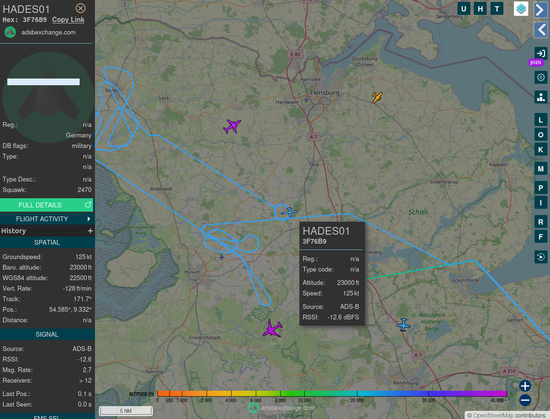Expand the FLIGHT ACTIVITY section
This screenshot has width=550, height=419.
coord(47,219)
